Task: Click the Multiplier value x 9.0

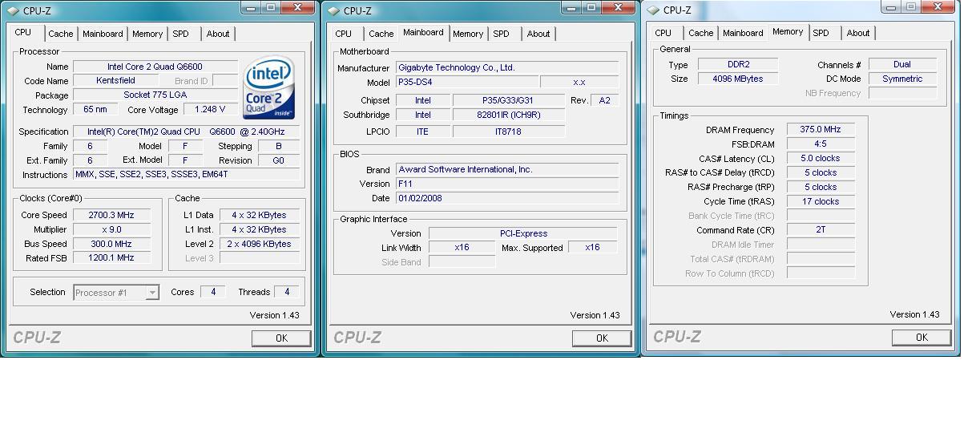Action: coord(112,229)
